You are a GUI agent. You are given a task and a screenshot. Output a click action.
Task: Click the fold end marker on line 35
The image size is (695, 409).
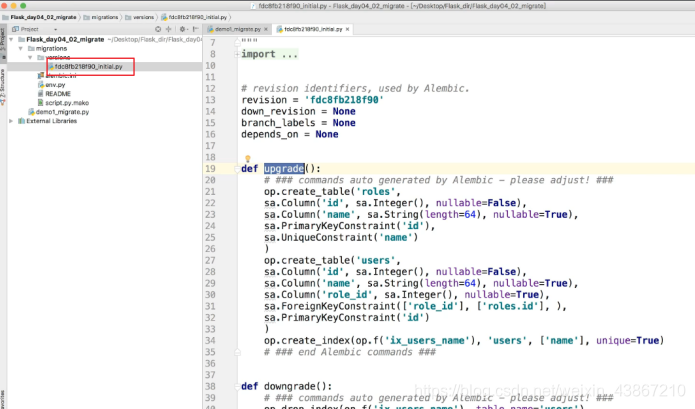coord(237,352)
